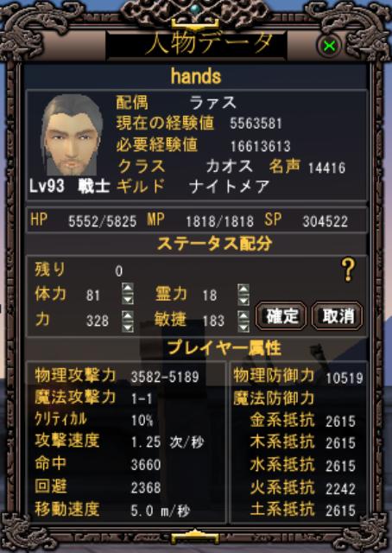Screen dimensions: 392x553
Task: Decrease 力 stat using down arrow
Action: pos(128,327)
